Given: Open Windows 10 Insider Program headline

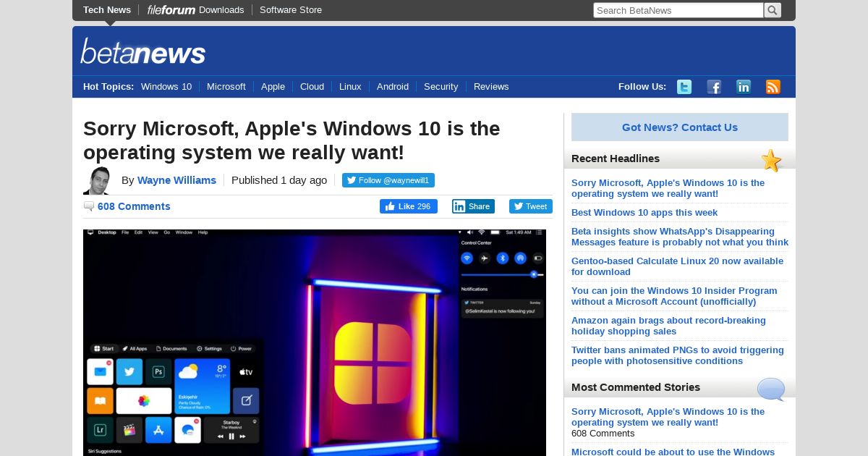Looking at the screenshot, I should (x=674, y=296).
